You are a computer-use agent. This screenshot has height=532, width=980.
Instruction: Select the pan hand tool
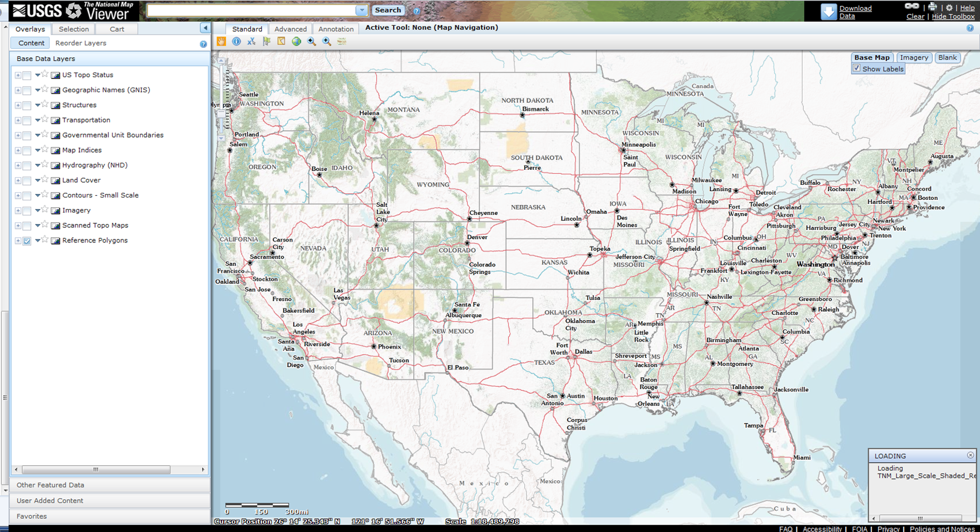221,41
